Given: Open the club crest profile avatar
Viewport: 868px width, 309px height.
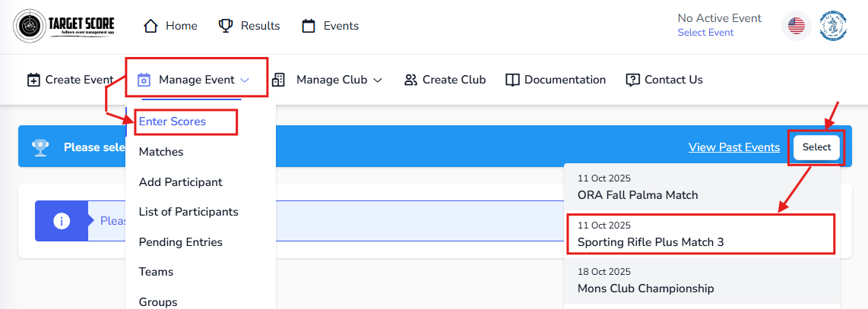Looking at the screenshot, I should [833, 26].
